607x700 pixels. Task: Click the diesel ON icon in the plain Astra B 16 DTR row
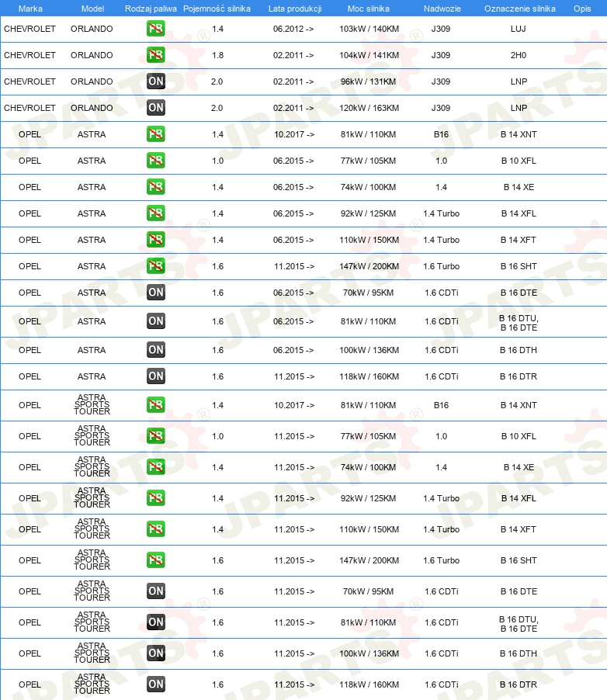click(155, 376)
